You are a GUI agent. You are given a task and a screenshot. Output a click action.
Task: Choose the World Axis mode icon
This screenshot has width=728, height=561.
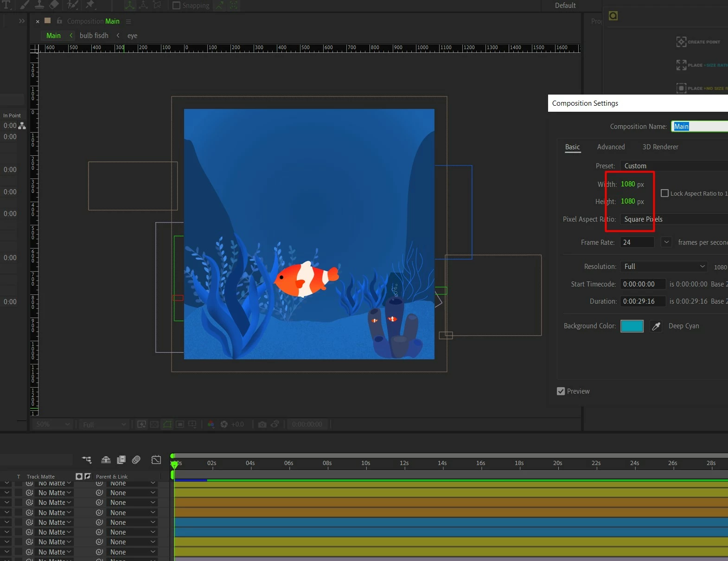click(x=143, y=5)
